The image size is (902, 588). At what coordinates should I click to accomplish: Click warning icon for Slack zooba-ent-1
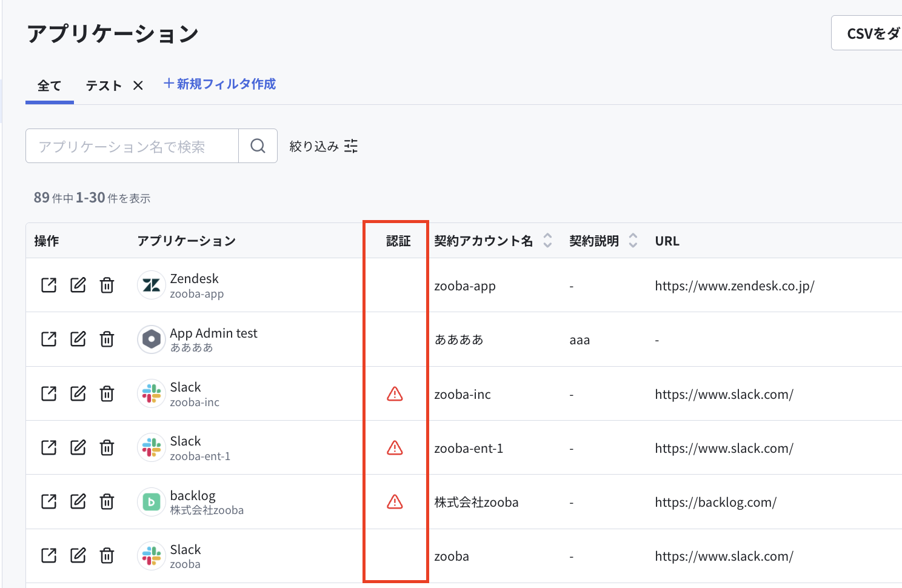(x=395, y=448)
